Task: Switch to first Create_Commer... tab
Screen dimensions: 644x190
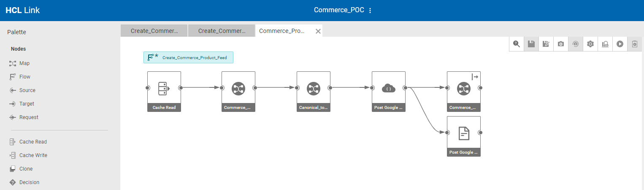Action: click(154, 31)
